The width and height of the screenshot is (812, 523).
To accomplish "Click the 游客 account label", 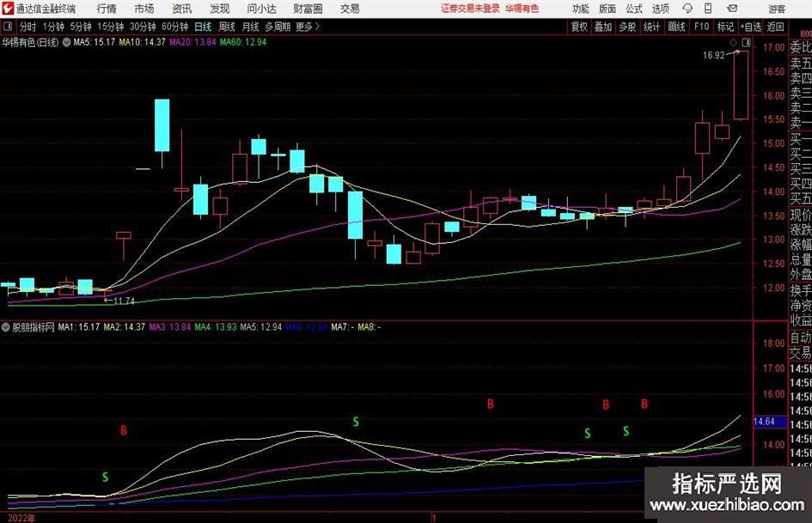I will click(x=776, y=9).
